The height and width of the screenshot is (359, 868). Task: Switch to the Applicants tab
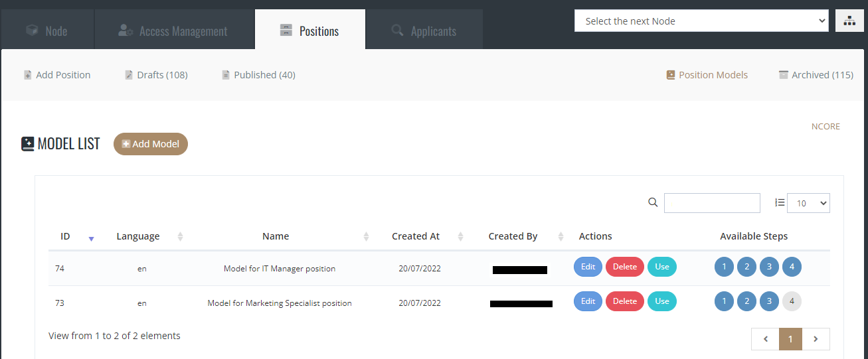(x=424, y=30)
